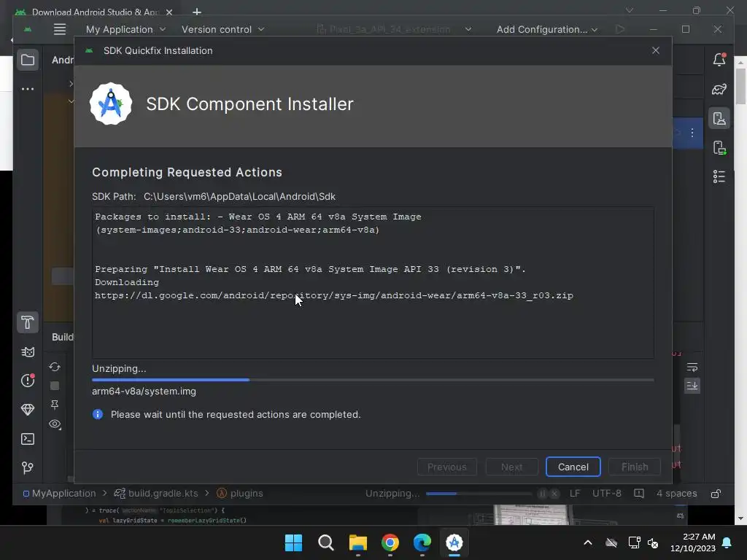747x560 pixels.
Task: Close the SDK Quickfix Installation dialog
Action: pos(656,50)
